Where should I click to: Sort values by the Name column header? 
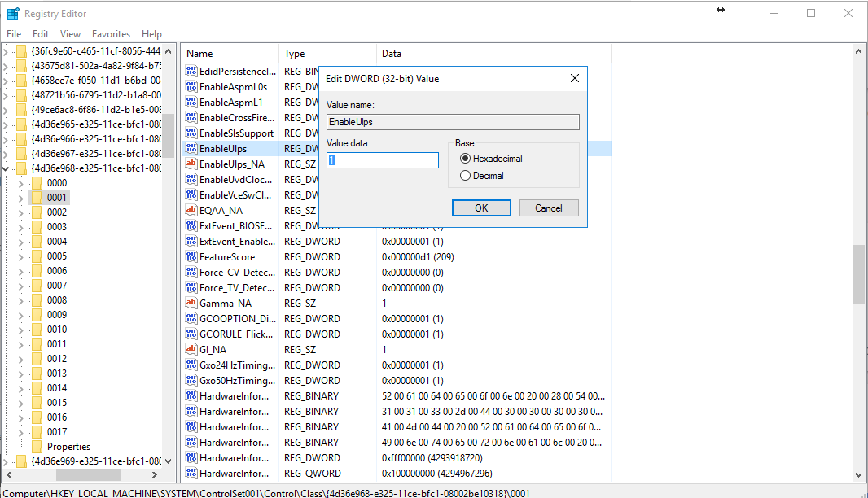[230, 54]
